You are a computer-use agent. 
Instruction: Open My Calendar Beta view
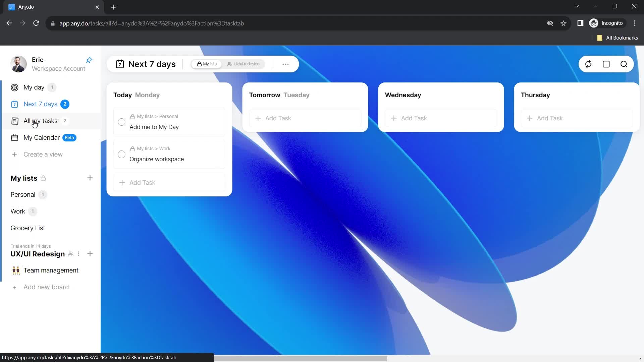pyautogui.click(x=42, y=137)
